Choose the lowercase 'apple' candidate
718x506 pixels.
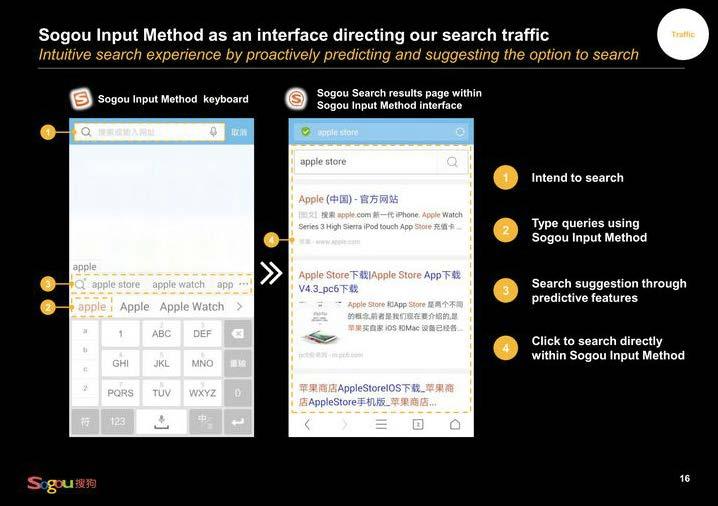coord(92,307)
